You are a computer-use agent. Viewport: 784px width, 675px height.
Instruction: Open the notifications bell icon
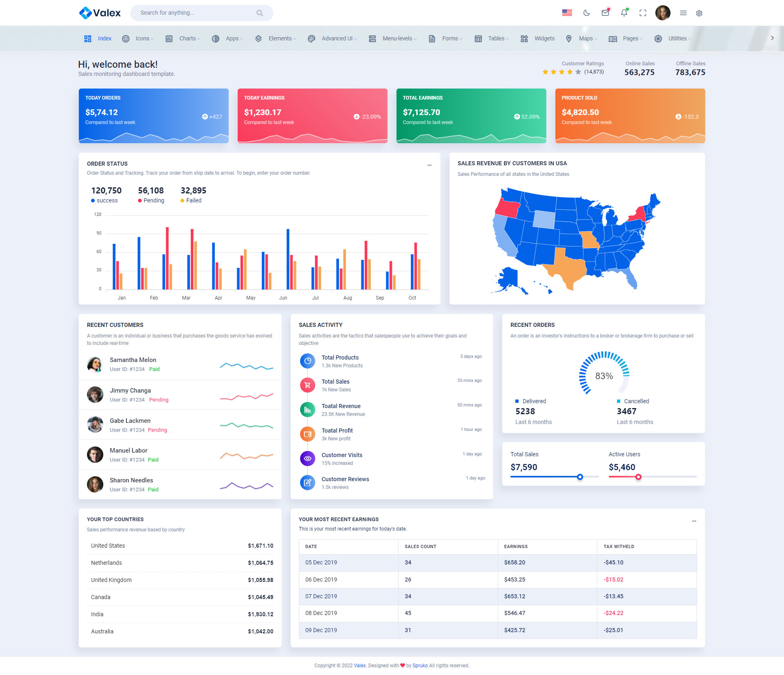coord(624,13)
